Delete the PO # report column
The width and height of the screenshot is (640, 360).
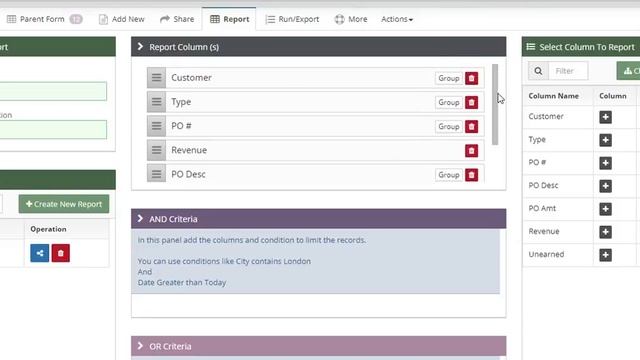pos(471,127)
